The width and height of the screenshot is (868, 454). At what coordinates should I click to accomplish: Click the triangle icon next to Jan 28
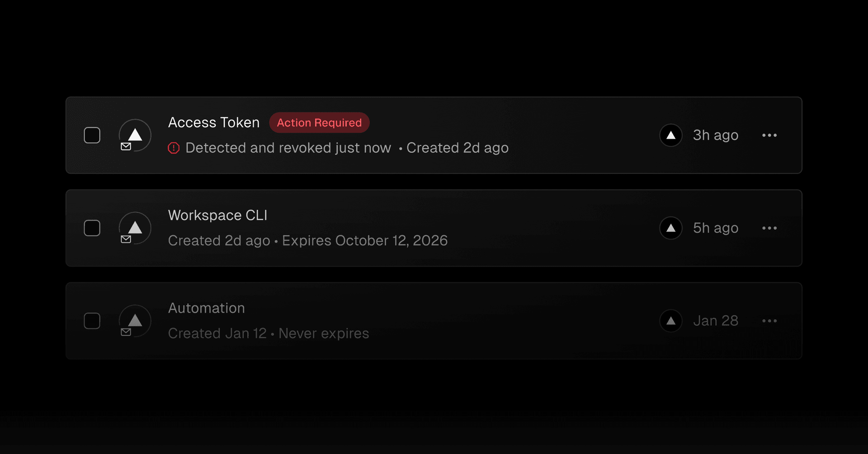pos(671,321)
